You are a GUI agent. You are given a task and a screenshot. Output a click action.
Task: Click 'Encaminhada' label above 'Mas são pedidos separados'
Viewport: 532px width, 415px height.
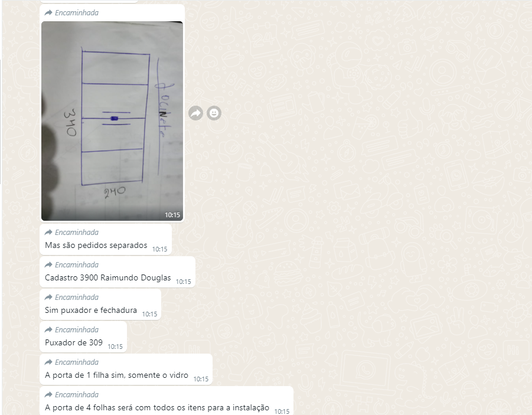pyautogui.click(x=77, y=233)
